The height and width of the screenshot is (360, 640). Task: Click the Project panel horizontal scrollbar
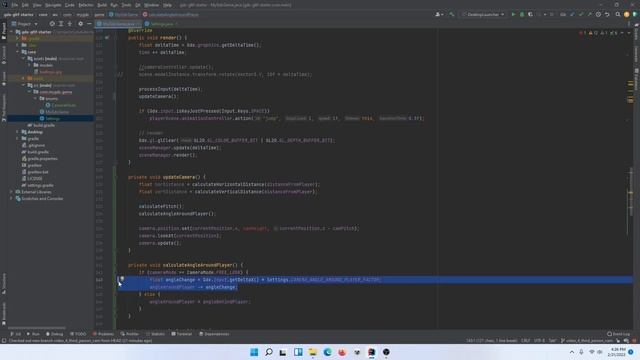(37, 327)
